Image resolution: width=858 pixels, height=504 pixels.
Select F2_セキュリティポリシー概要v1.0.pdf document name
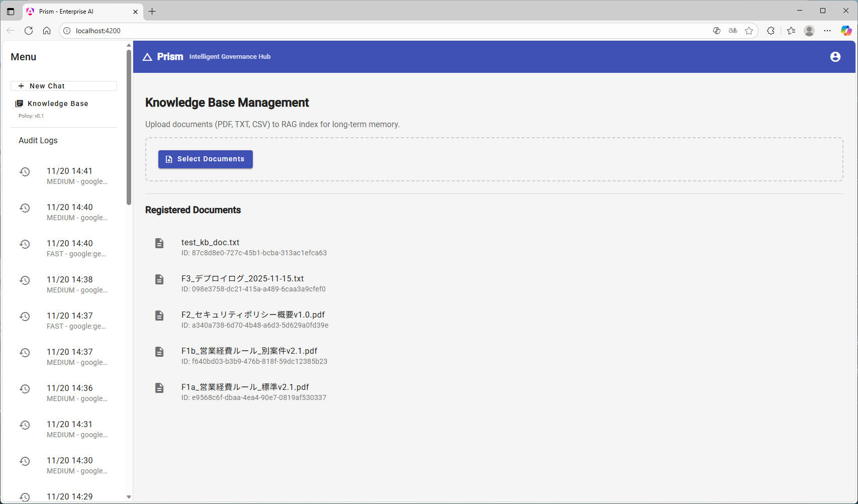pyautogui.click(x=253, y=315)
